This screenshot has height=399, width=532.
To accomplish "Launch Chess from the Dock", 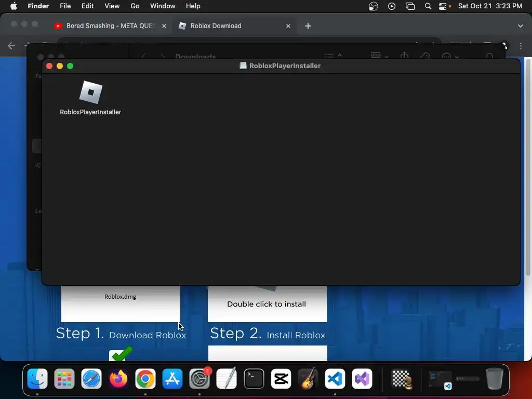I will click(x=402, y=379).
